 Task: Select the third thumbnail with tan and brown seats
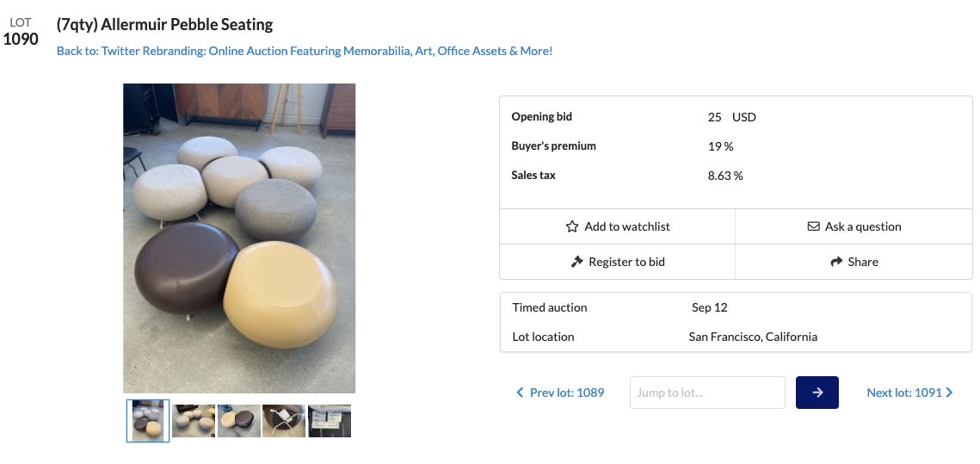click(239, 421)
